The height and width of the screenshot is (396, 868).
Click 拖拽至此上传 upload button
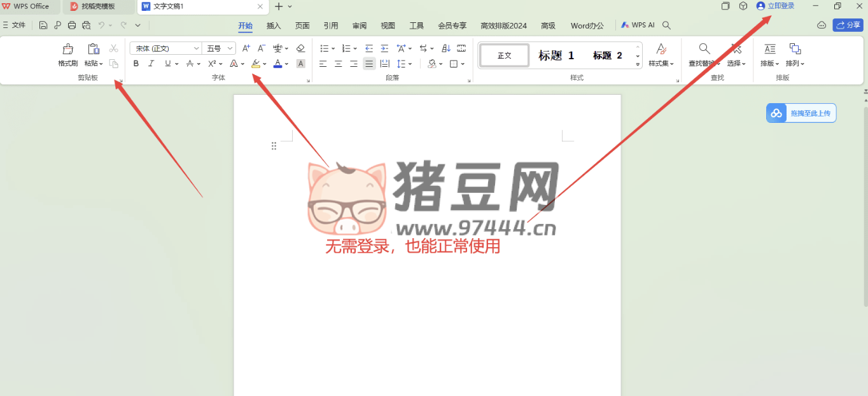pyautogui.click(x=801, y=113)
